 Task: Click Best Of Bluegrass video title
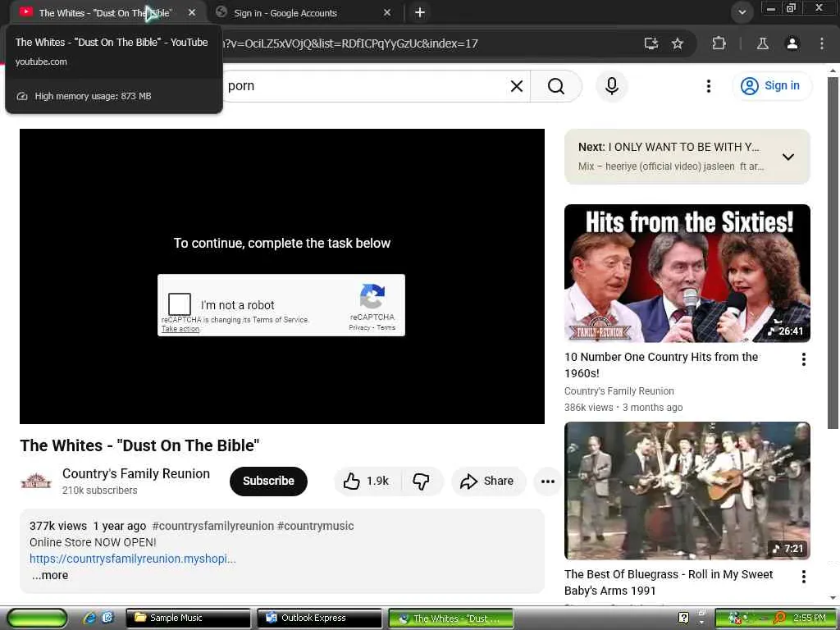pos(669,582)
